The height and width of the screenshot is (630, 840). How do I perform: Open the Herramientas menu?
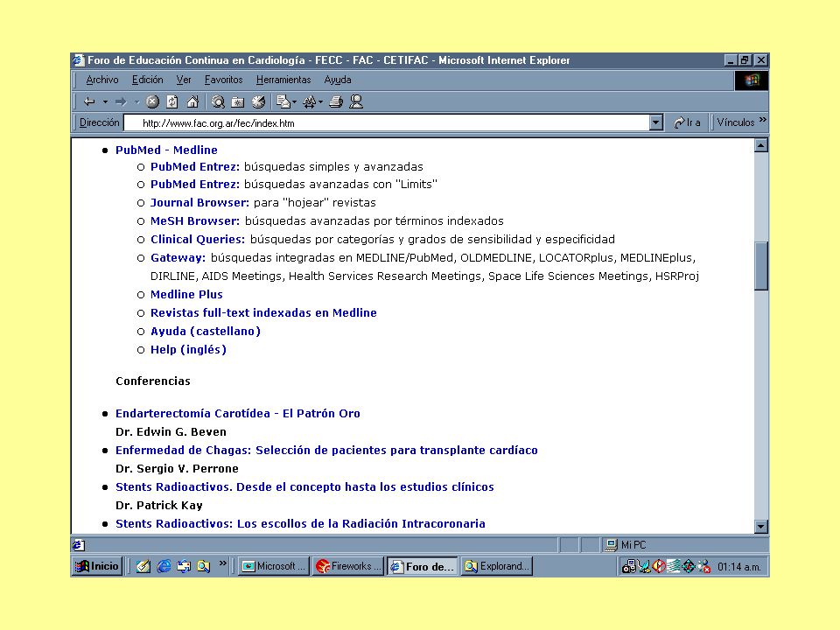point(283,80)
